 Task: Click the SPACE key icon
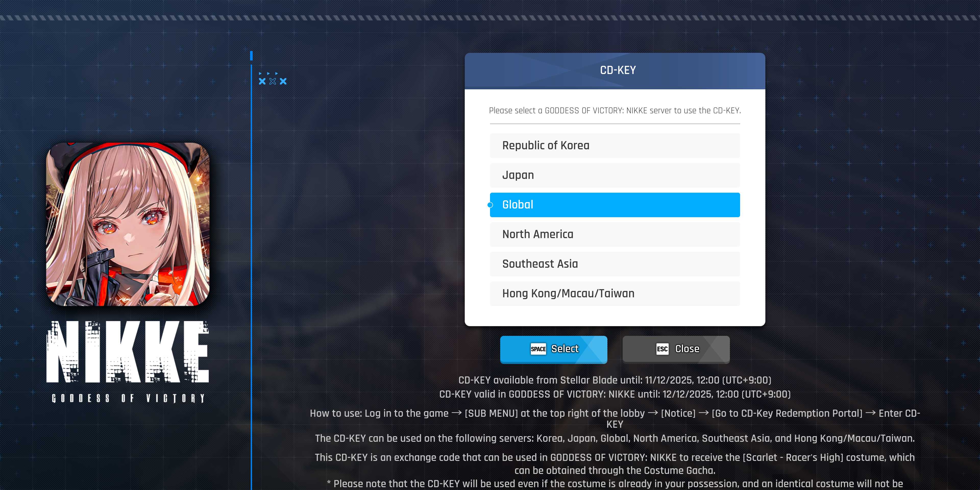click(x=538, y=349)
